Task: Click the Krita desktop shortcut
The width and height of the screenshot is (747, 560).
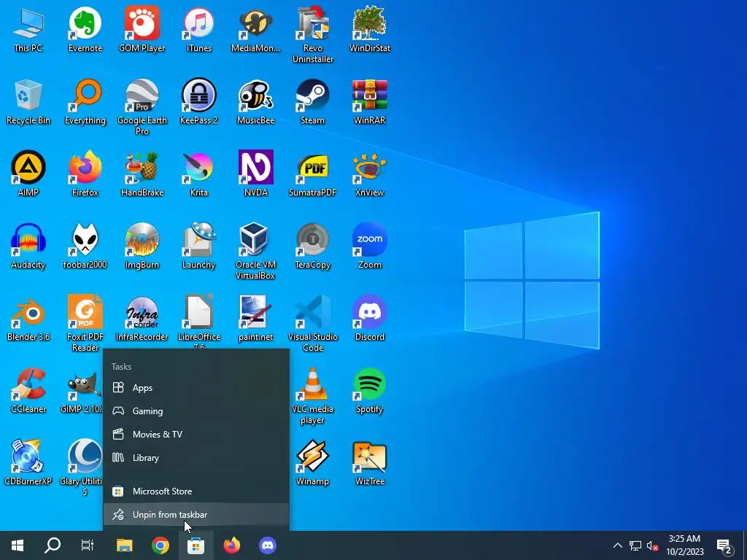Action: (x=199, y=174)
